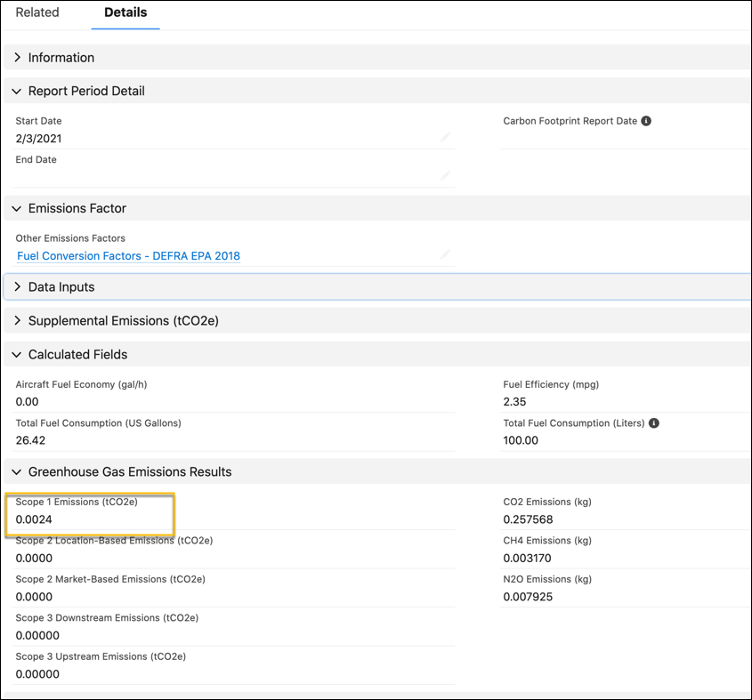
Task: Collapse the Report Period Detail section
Action: (377, 91)
